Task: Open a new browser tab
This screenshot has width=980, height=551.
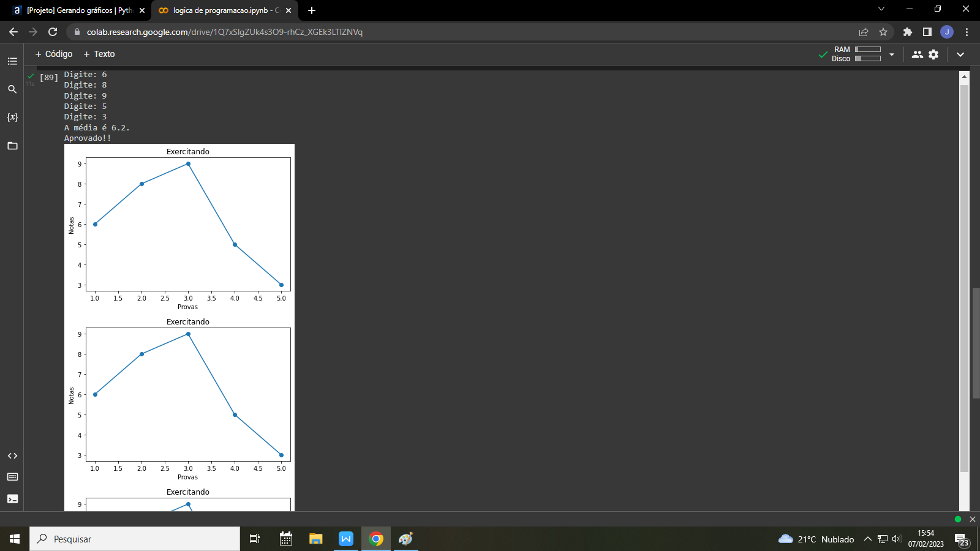Action: 312,10
